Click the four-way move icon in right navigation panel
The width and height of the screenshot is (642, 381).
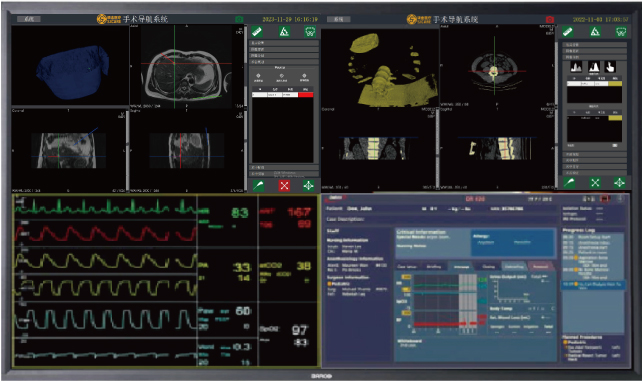tap(619, 183)
